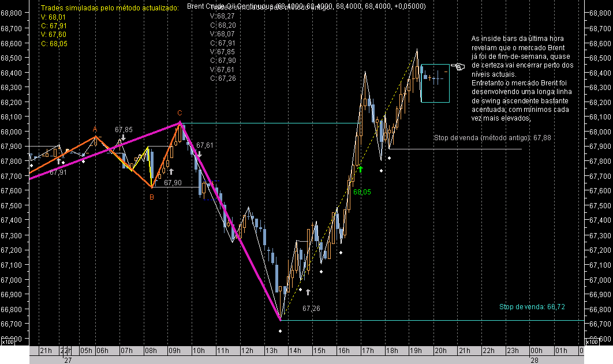
Task: Click the Stop de venda método antigo annotation
Action: tap(491, 138)
